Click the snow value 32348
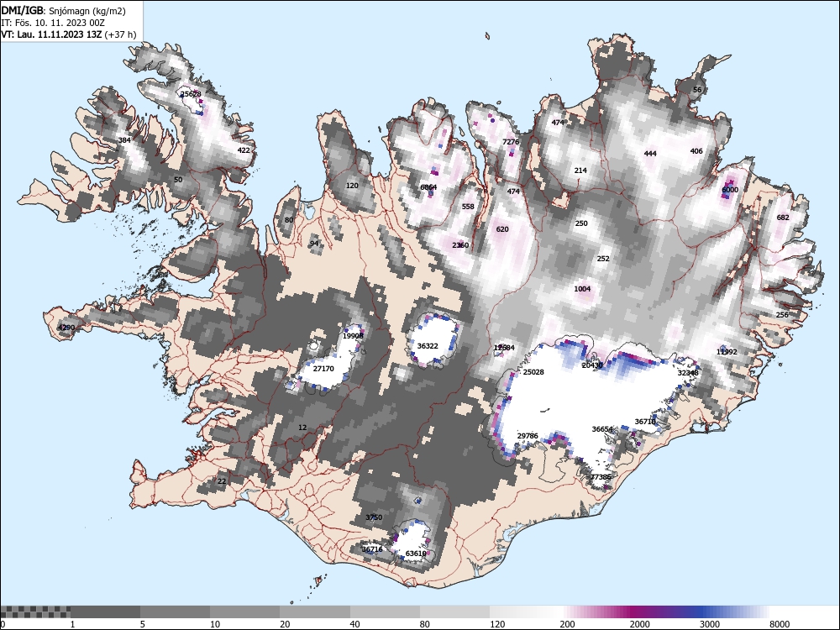840x630 pixels. [x=688, y=372]
